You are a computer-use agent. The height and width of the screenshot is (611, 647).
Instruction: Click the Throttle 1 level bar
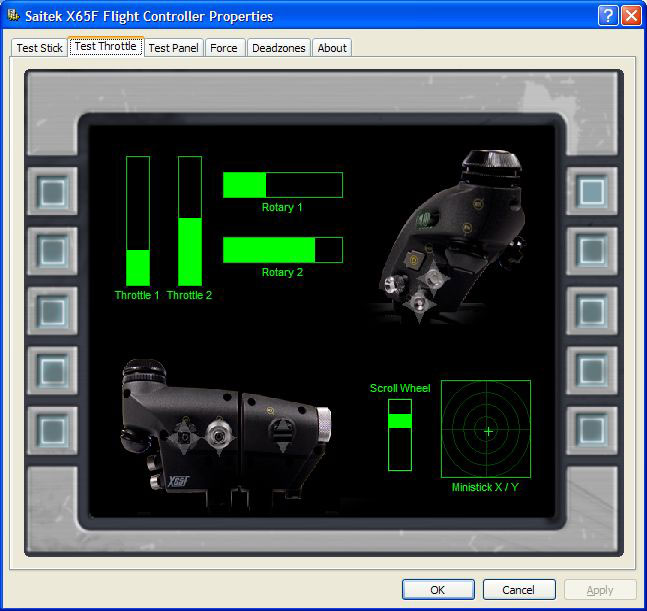pyautogui.click(x=138, y=221)
